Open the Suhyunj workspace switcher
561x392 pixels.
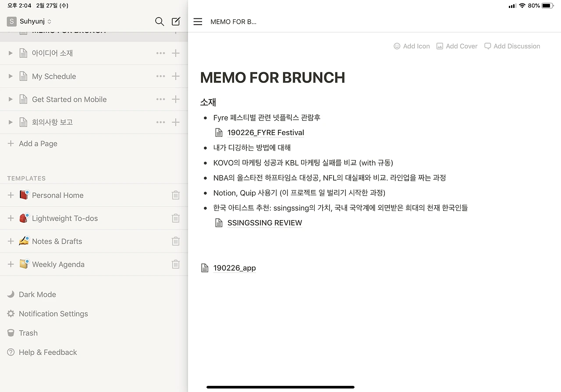(29, 21)
